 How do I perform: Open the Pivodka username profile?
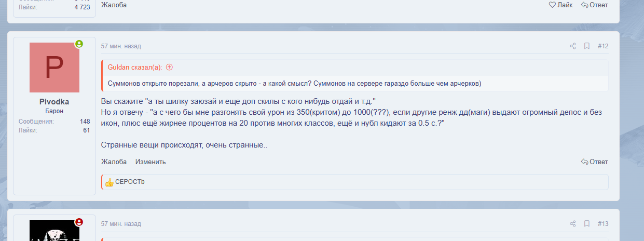(x=54, y=102)
